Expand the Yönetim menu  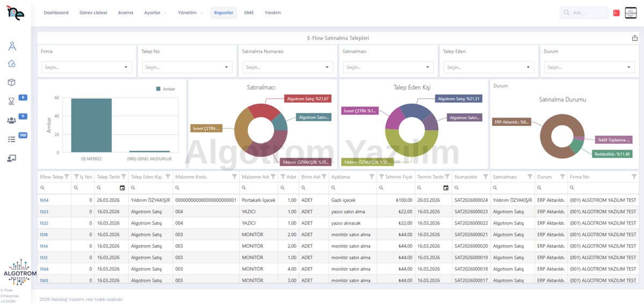pyautogui.click(x=189, y=12)
